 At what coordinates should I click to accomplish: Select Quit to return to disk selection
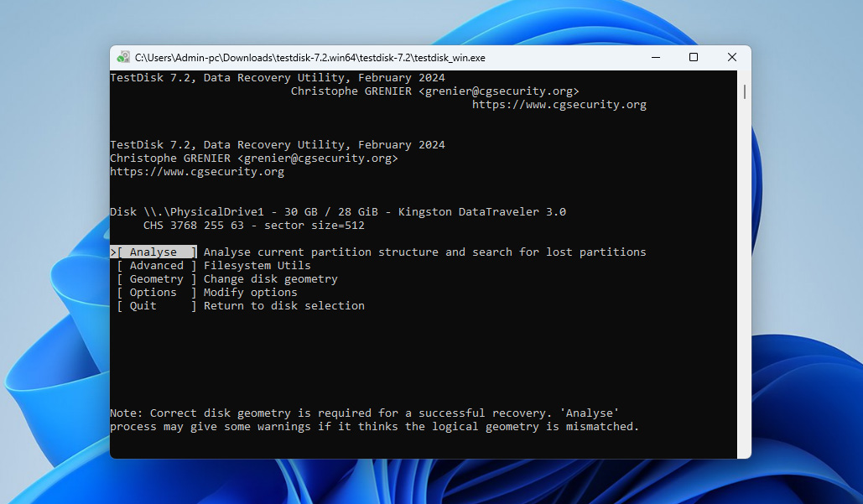click(x=143, y=306)
